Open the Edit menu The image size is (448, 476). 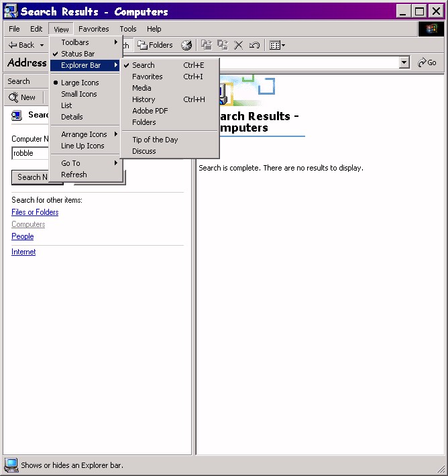click(36, 29)
